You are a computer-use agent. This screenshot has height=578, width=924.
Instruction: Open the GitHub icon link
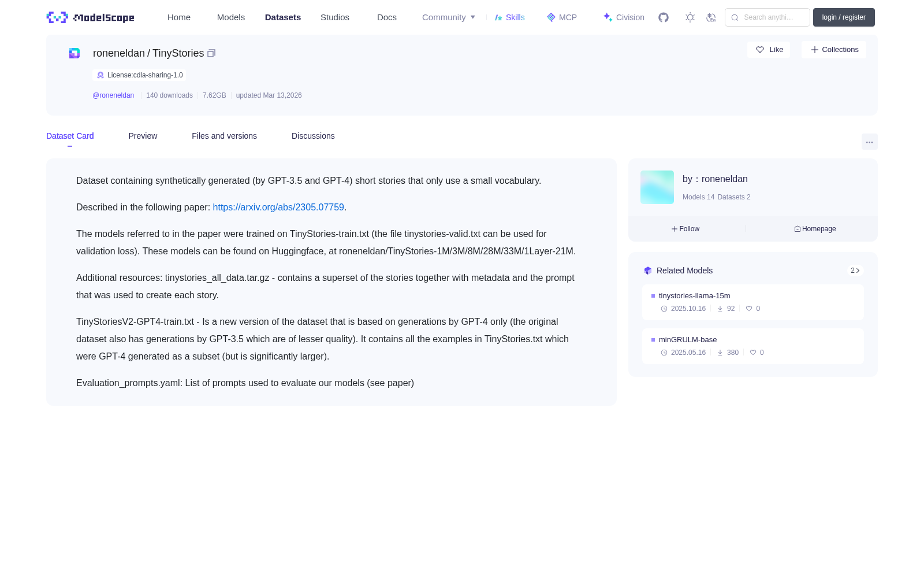(x=664, y=17)
